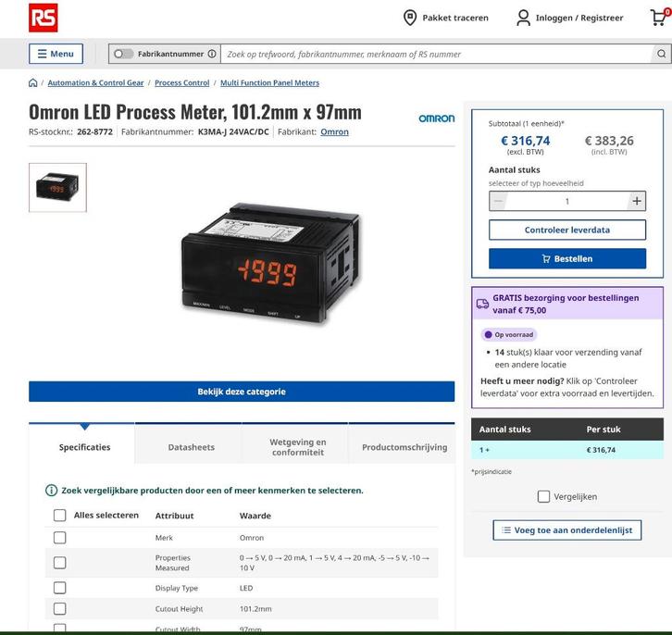672x635 pixels.
Task: Open the Process Control breadcrumb
Action: pyautogui.click(x=181, y=82)
